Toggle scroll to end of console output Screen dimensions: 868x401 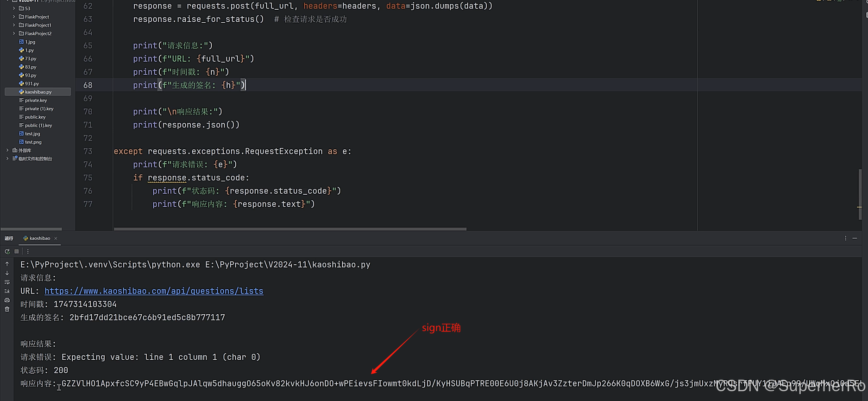click(x=7, y=291)
